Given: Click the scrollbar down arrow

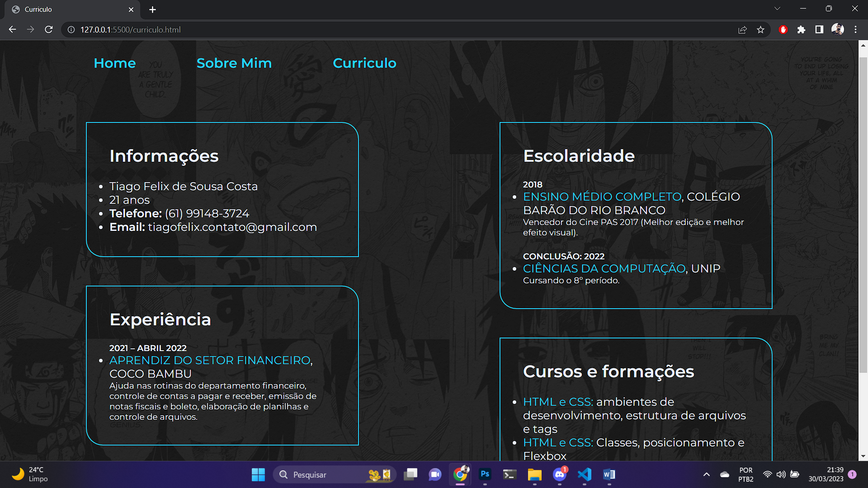Looking at the screenshot, I should 863,456.
